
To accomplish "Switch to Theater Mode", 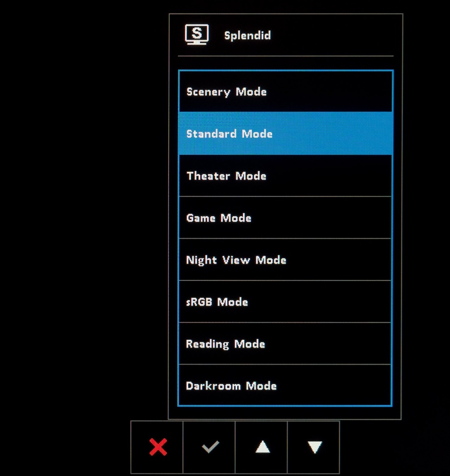I will pyautogui.click(x=285, y=176).
